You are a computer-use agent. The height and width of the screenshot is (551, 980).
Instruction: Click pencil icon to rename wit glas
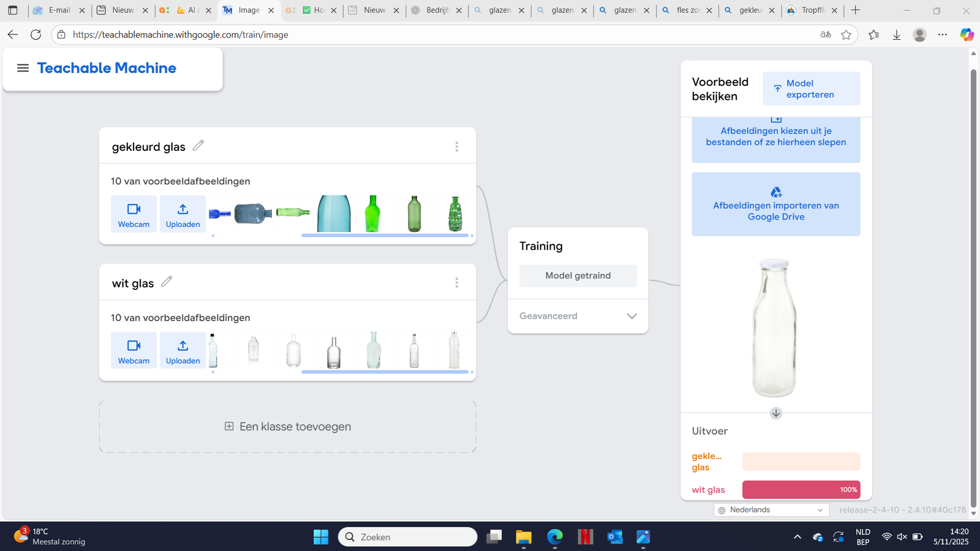click(167, 282)
